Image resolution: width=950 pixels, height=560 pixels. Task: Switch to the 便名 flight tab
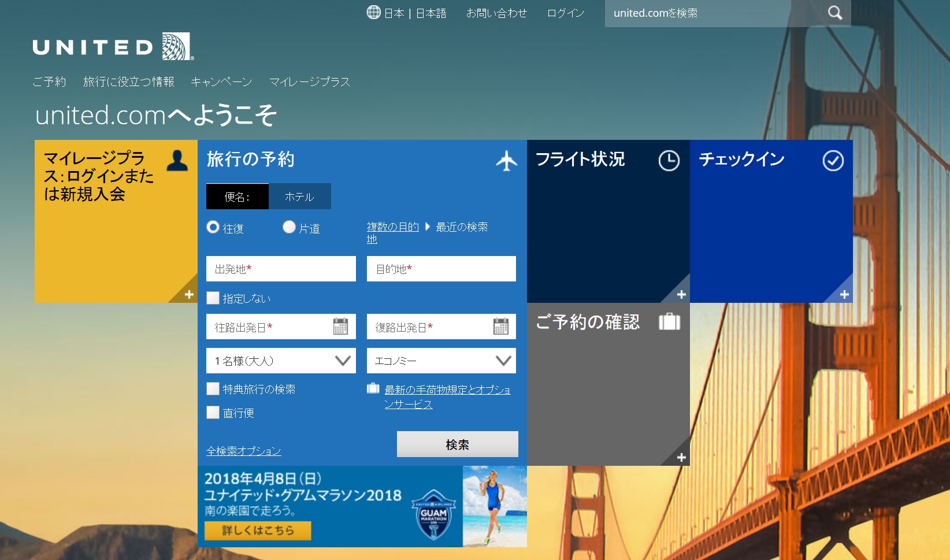(237, 196)
